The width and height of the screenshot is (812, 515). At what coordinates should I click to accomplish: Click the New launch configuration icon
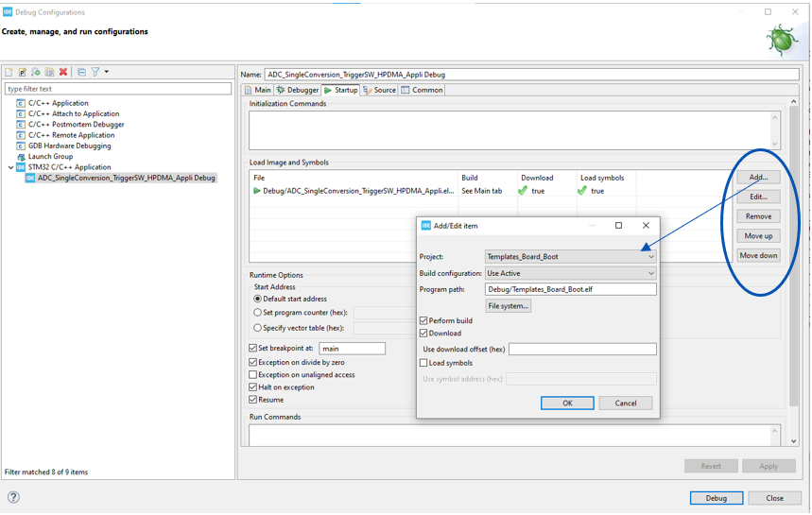pyautogui.click(x=9, y=72)
